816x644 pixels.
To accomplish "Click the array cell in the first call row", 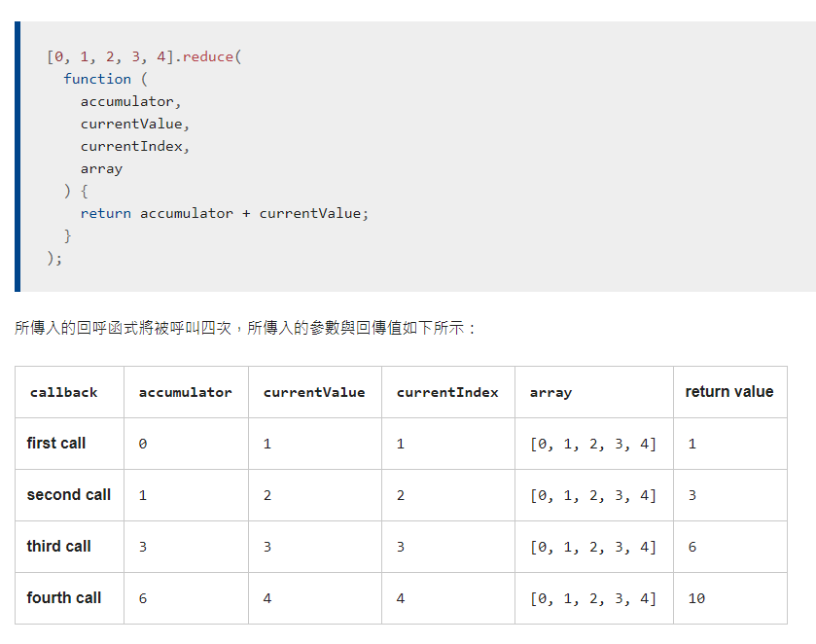I will (x=593, y=445).
